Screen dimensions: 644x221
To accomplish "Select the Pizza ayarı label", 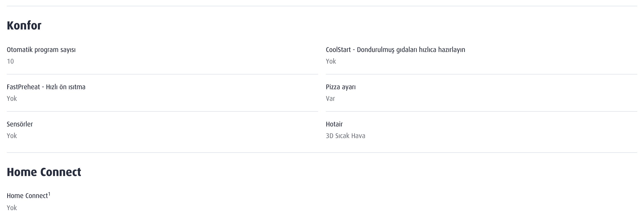I will click(x=341, y=87).
